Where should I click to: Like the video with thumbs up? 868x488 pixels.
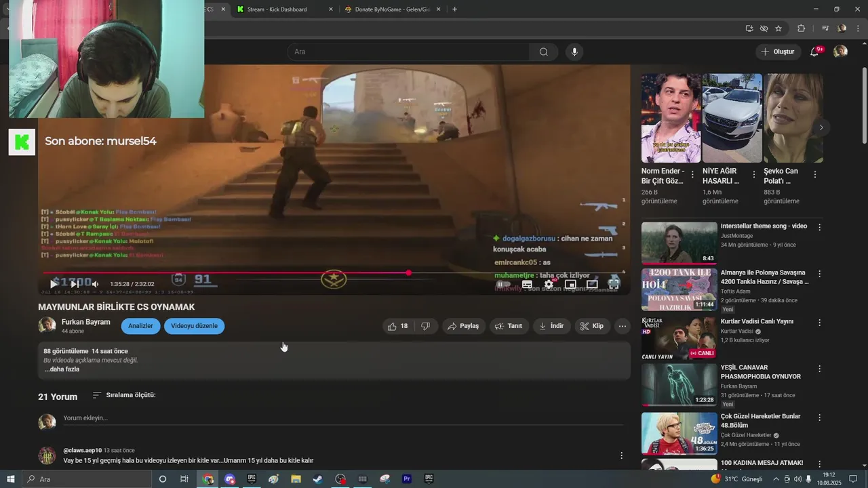coord(397,326)
